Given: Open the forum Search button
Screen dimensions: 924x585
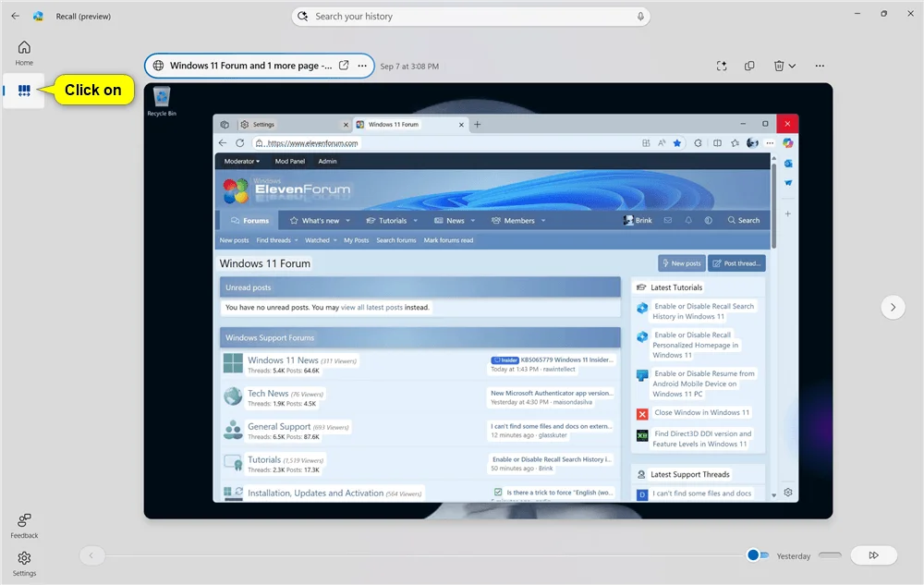Looking at the screenshot, I should click(x=743, y=220).
